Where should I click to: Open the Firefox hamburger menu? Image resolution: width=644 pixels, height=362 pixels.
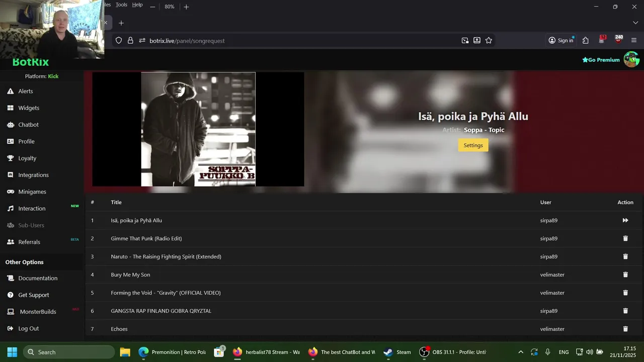[634, 41]
